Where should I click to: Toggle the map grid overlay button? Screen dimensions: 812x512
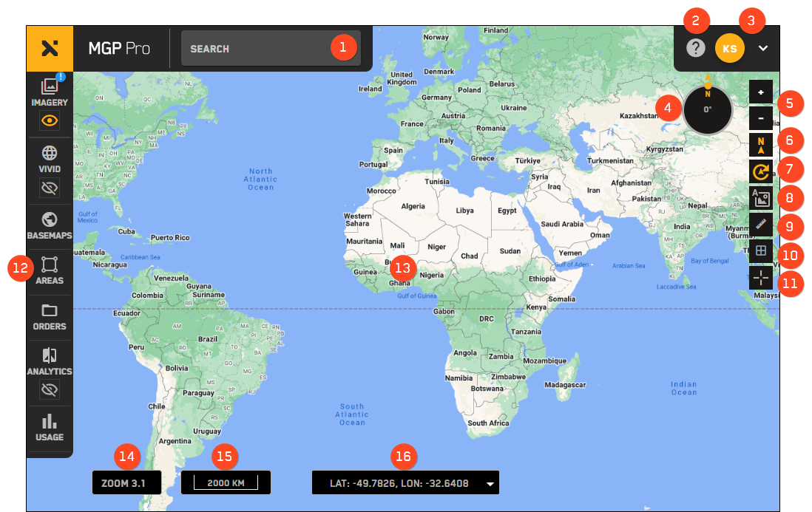click(x=761, y=251)
